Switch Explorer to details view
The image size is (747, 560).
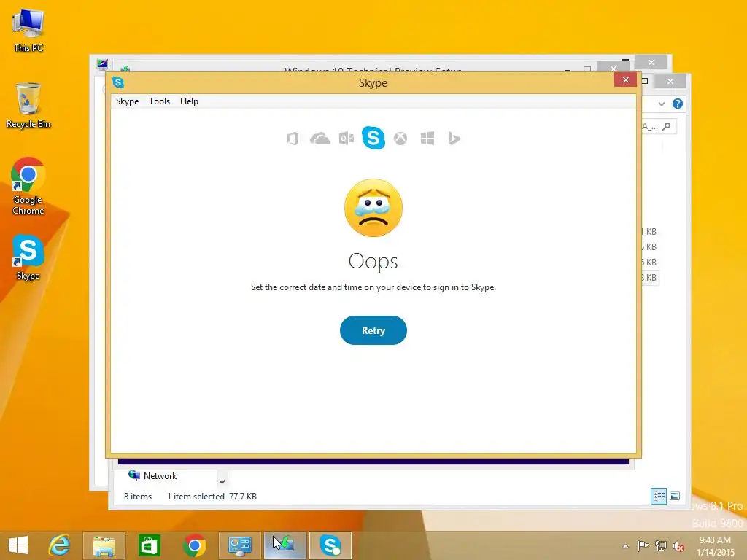tap(659, 496)
